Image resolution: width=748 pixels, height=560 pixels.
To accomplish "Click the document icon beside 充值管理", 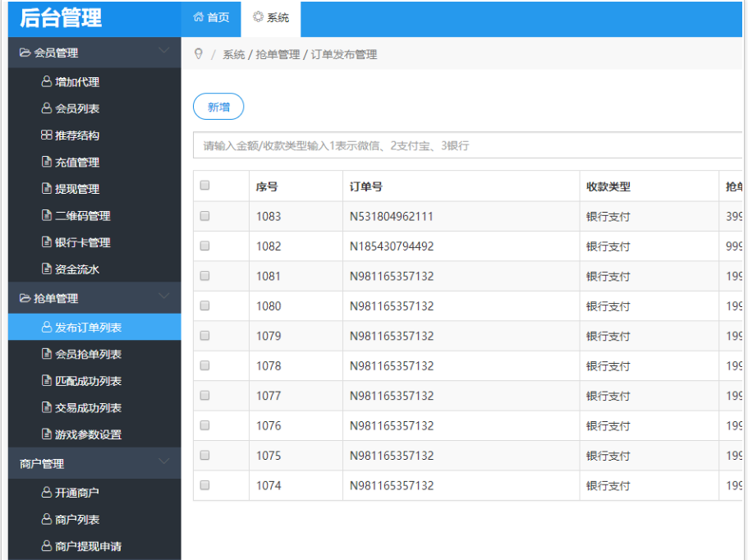I will click(47, 163).
